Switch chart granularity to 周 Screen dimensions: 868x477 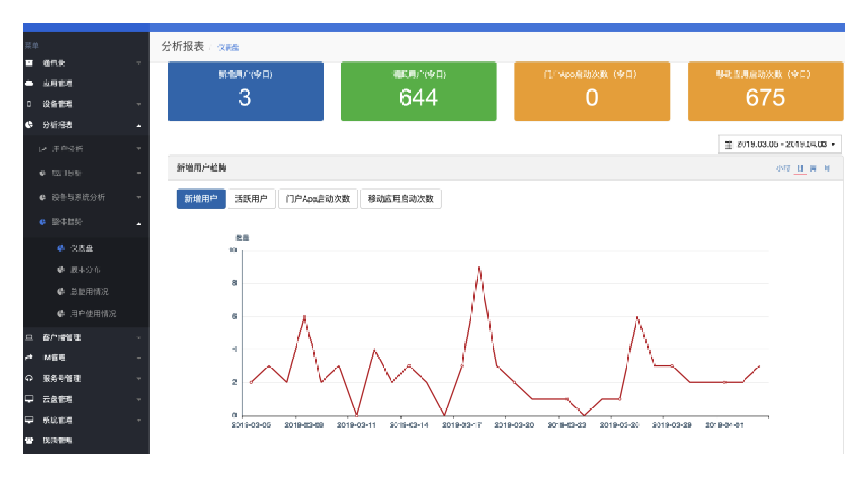click(814, 168)
